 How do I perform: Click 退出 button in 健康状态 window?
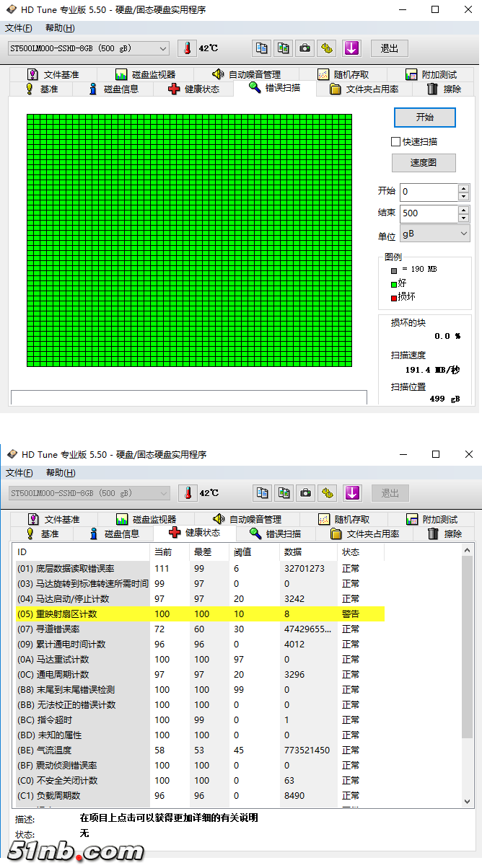[x=390, y=493]
